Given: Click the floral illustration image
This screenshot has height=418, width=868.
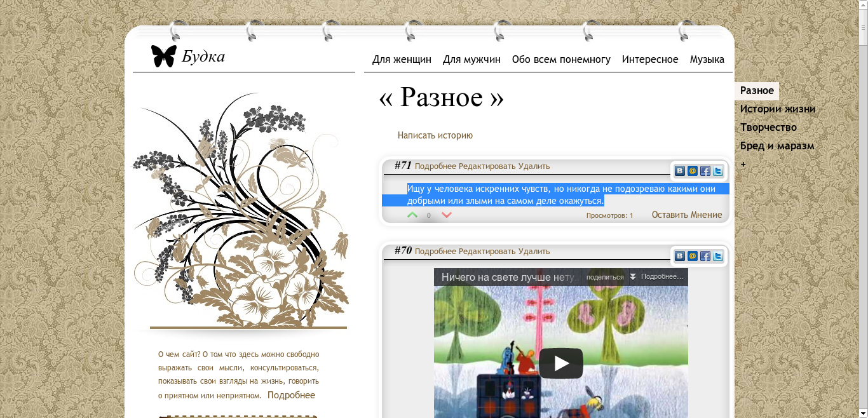Looking at the screenshot, I should [x=241, y=211].
